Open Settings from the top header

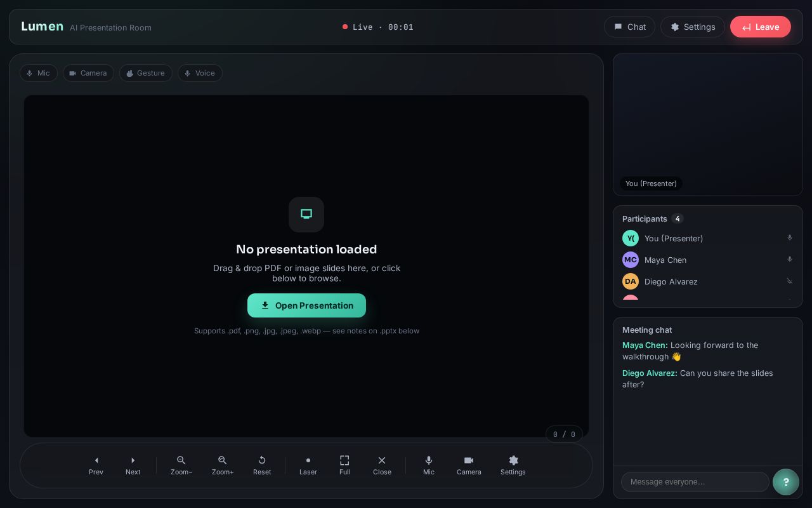point(693,27)
